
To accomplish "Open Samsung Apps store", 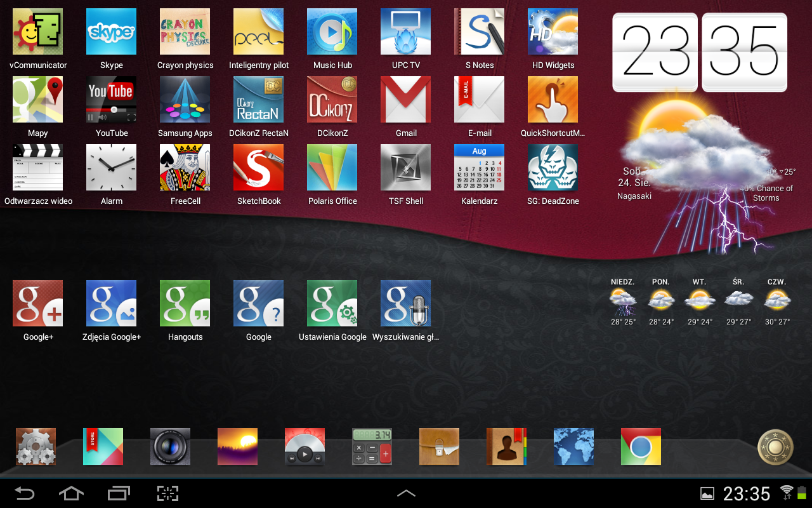I will [185, 100].
